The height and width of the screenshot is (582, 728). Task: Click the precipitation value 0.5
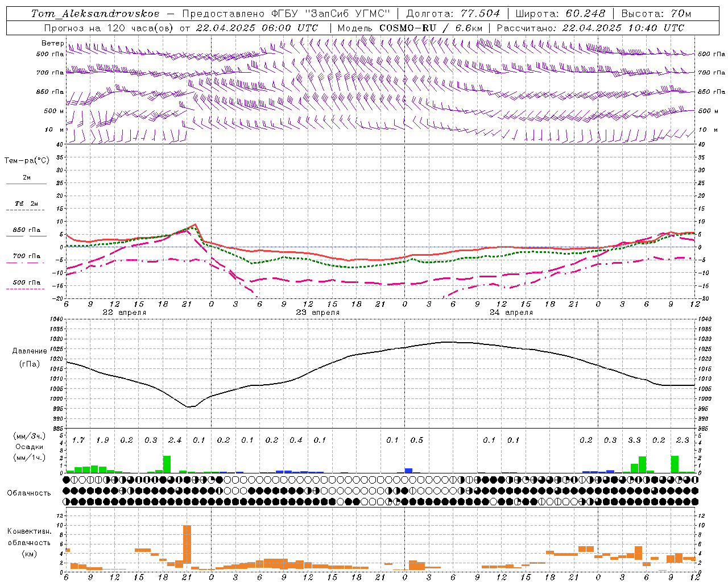coord(416,440)
